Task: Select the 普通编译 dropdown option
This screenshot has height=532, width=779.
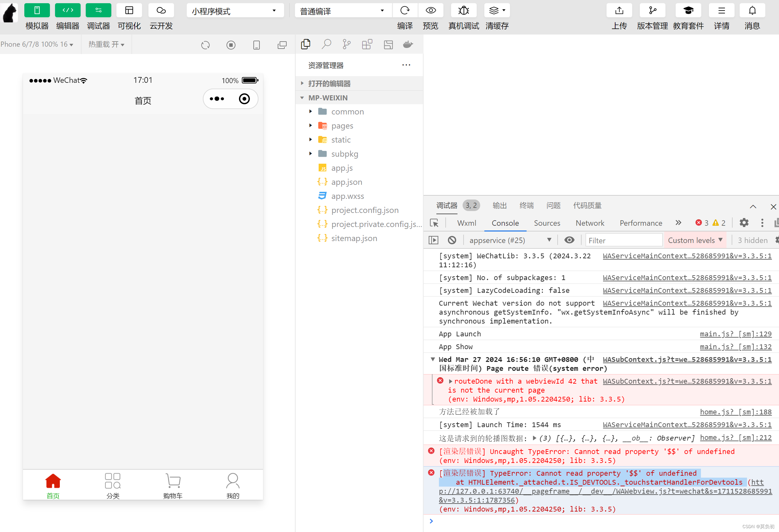Action: [x=340, y=10]
